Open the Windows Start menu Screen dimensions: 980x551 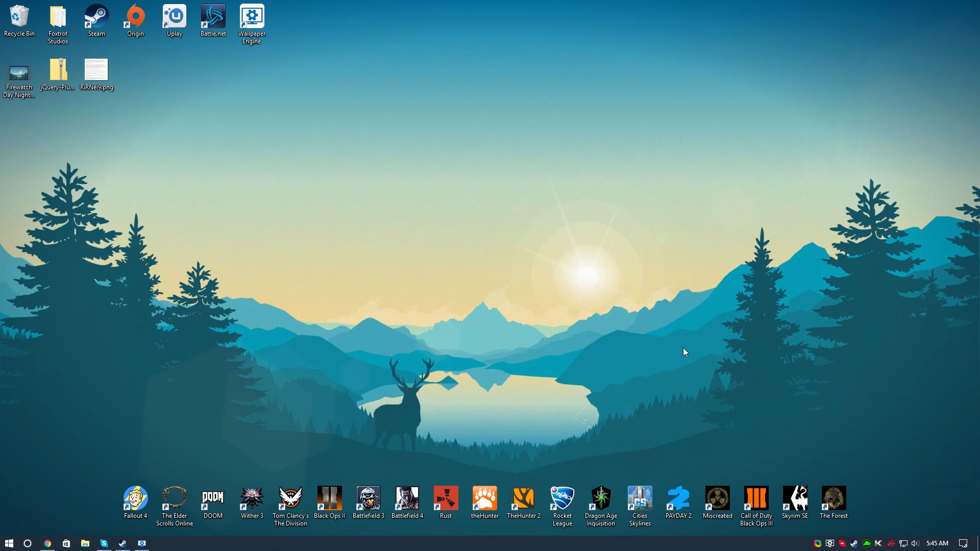(9, 543)
